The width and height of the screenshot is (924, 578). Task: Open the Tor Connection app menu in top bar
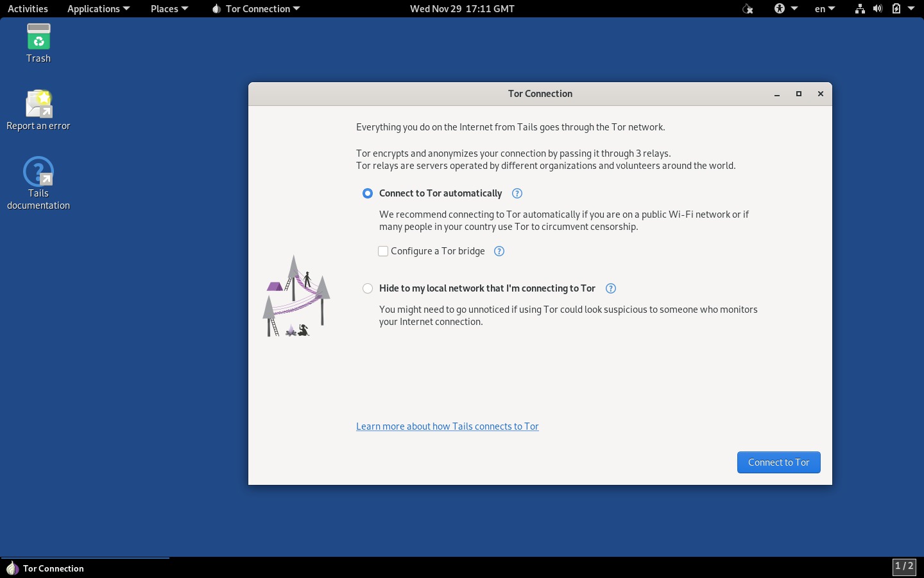pos(255,8)
